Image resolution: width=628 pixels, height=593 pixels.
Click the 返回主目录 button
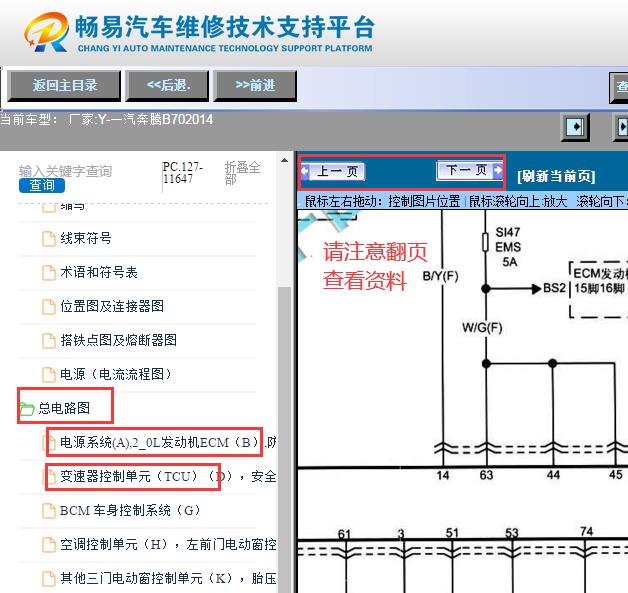pyautogui.click(x=64, y=85)
